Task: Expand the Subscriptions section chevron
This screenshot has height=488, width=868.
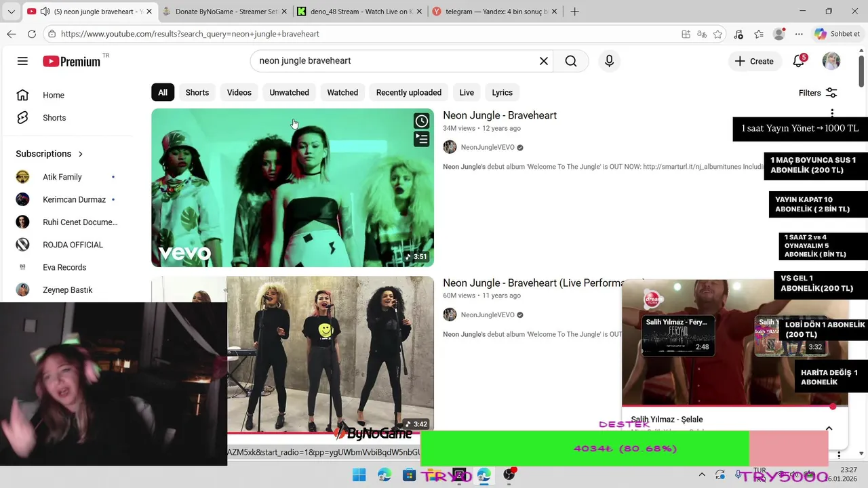Action: (x=81, y=154)
